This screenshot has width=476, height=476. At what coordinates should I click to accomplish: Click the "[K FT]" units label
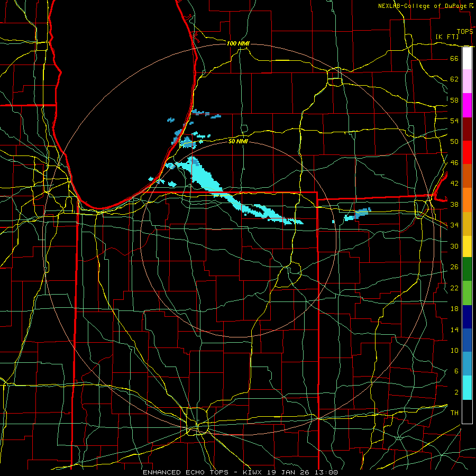click(x=447, y=36)
